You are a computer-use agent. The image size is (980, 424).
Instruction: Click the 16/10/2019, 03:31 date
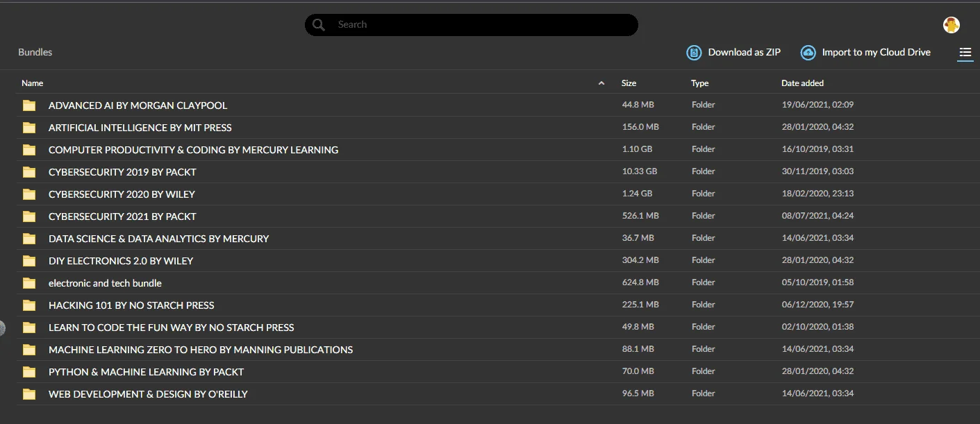click(x=817, y=149)
